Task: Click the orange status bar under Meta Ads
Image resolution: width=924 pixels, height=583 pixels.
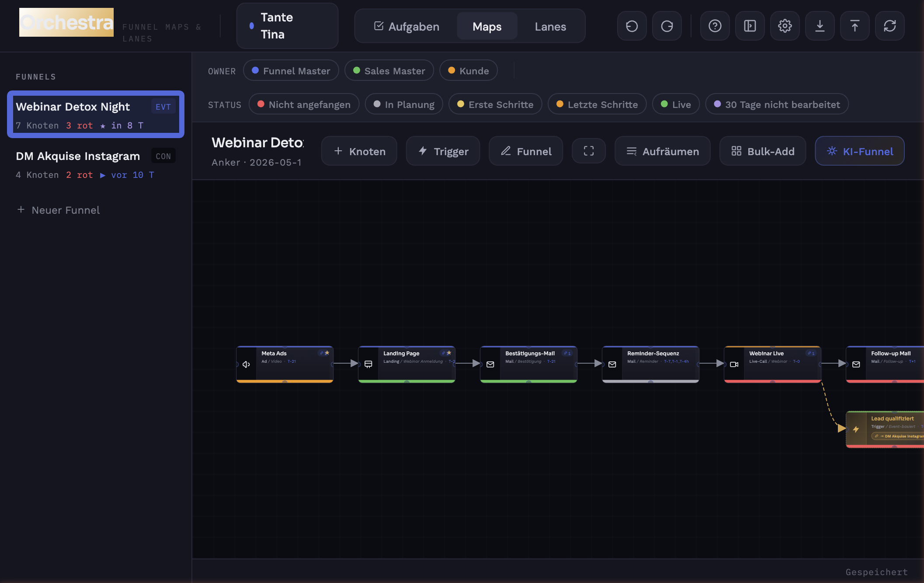Action: coord(285,381)
